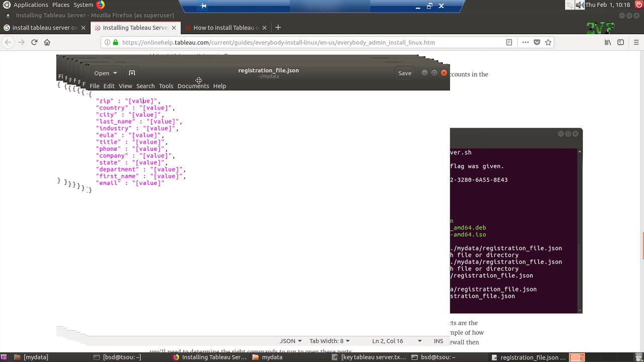Image resolution: width=644 pixels, height=362 pixels.
Task: Open the editor Edit menu
Action: (109, 86)
